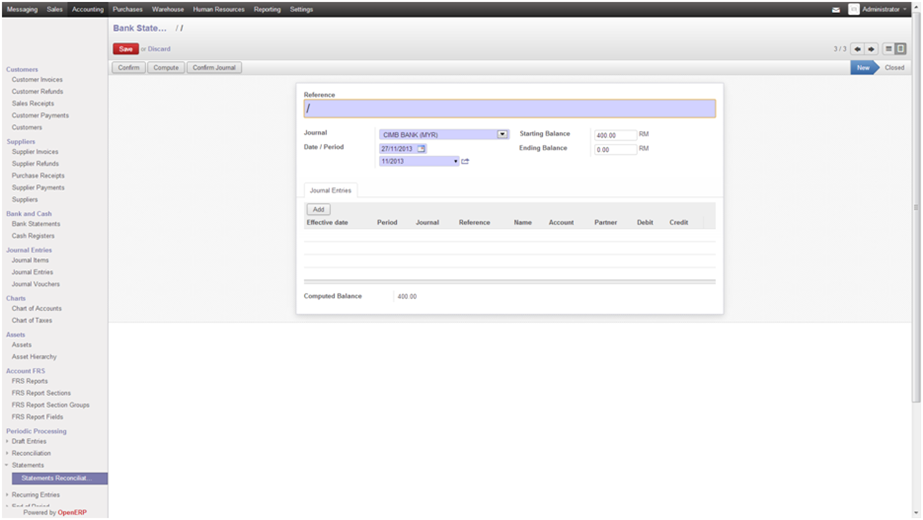Go to next record arrow
Screen dimensions: 923x520
[871, 49]
